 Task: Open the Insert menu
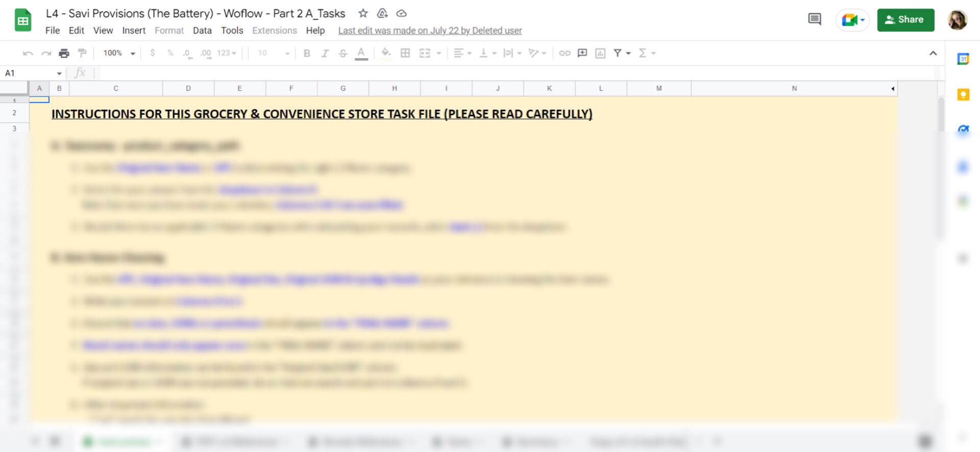(x=134, y=31)
